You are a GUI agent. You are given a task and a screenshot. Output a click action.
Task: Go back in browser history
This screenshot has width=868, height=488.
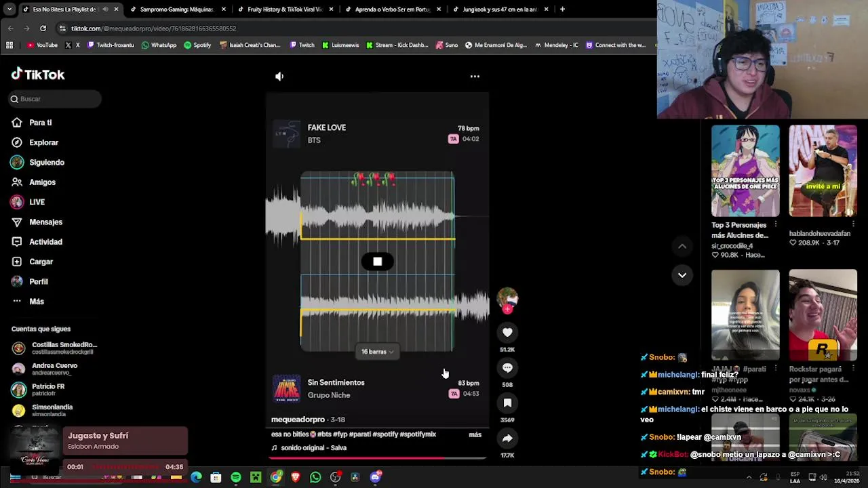pos(10,28)
